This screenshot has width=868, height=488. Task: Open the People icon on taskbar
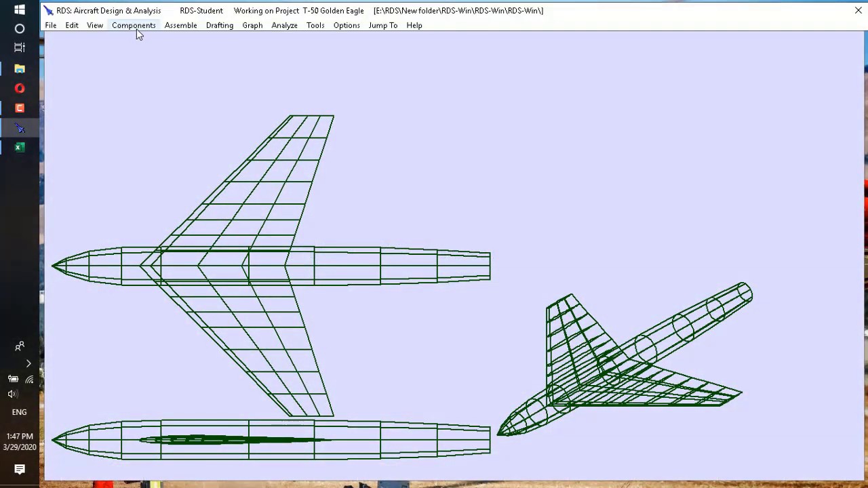click(x=20, y=346)
